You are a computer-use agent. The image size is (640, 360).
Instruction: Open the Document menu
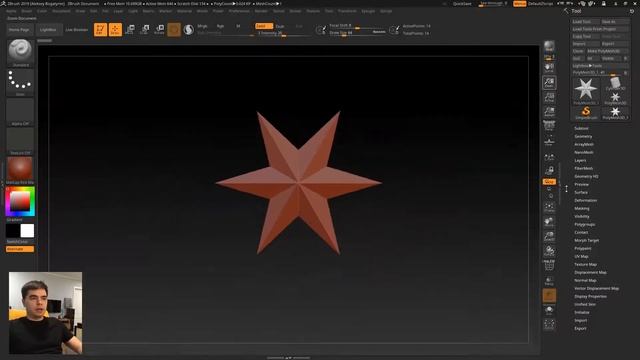pyautogui.click(x=61, y=11)
